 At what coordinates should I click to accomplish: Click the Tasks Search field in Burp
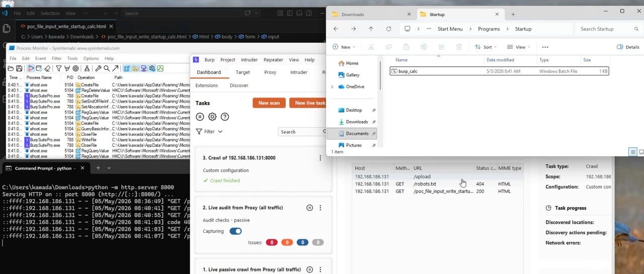point(302,132)
